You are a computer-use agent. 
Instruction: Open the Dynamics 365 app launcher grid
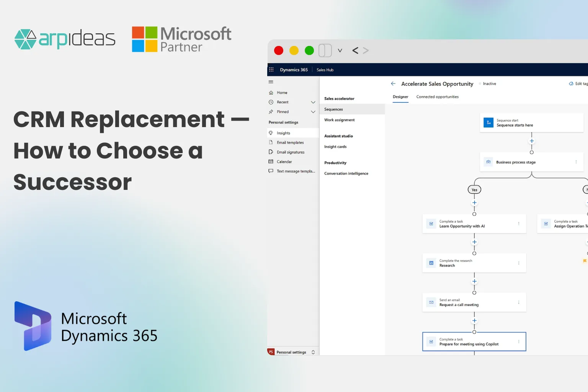click(271, 70)
